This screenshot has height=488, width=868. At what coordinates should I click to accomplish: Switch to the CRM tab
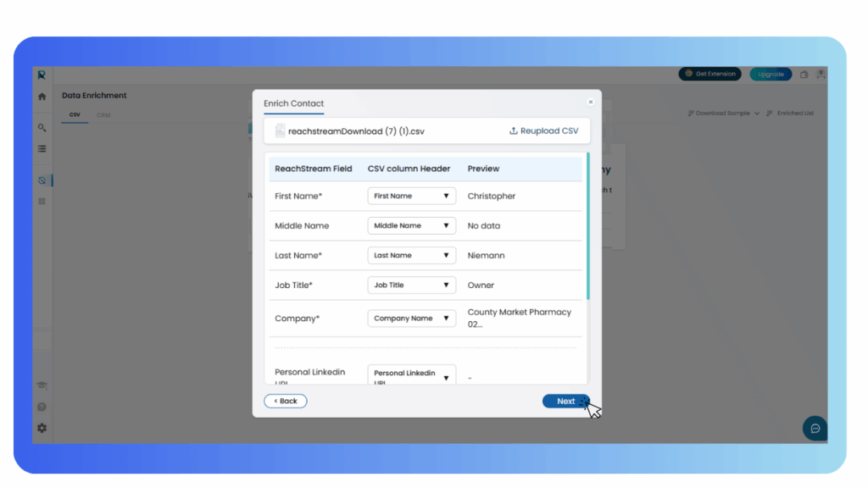pos(103,115)
